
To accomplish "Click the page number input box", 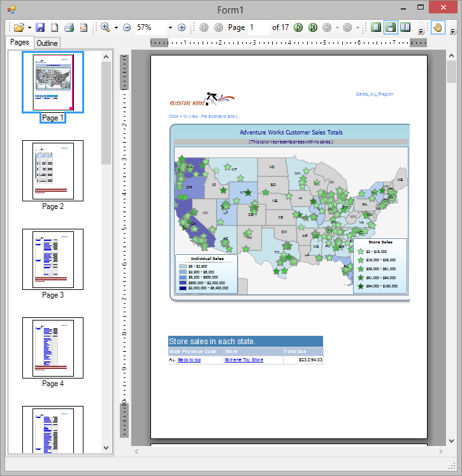I will point(258,27).
